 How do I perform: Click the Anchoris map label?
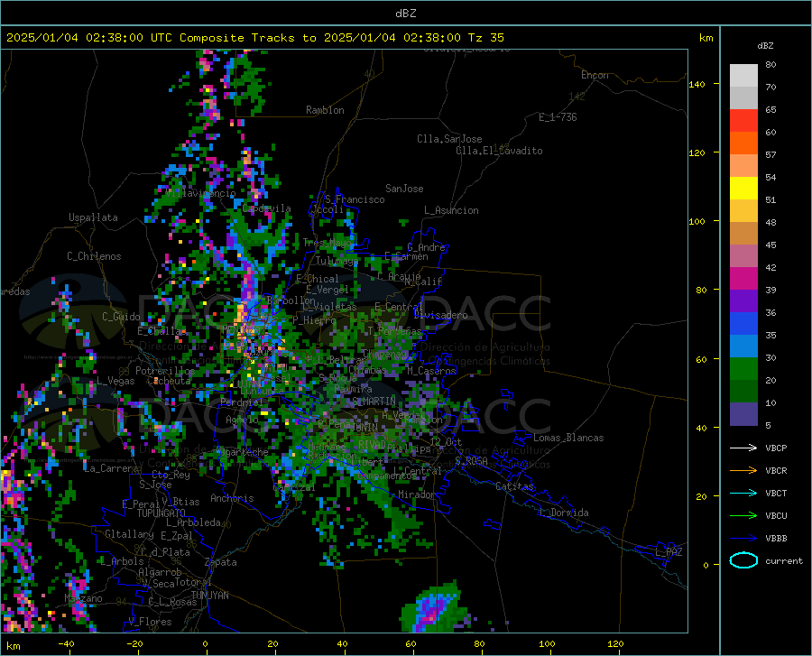[x=232, y=498]
